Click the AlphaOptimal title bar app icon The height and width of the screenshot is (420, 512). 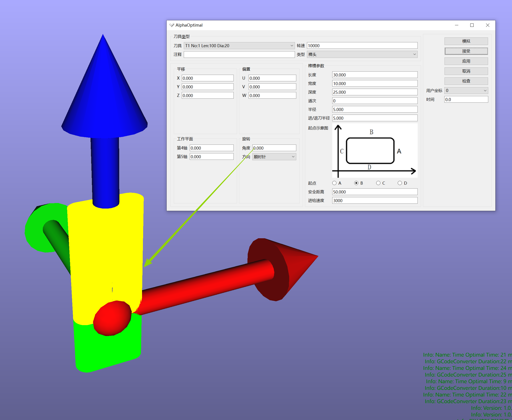(x=172, y=25)
